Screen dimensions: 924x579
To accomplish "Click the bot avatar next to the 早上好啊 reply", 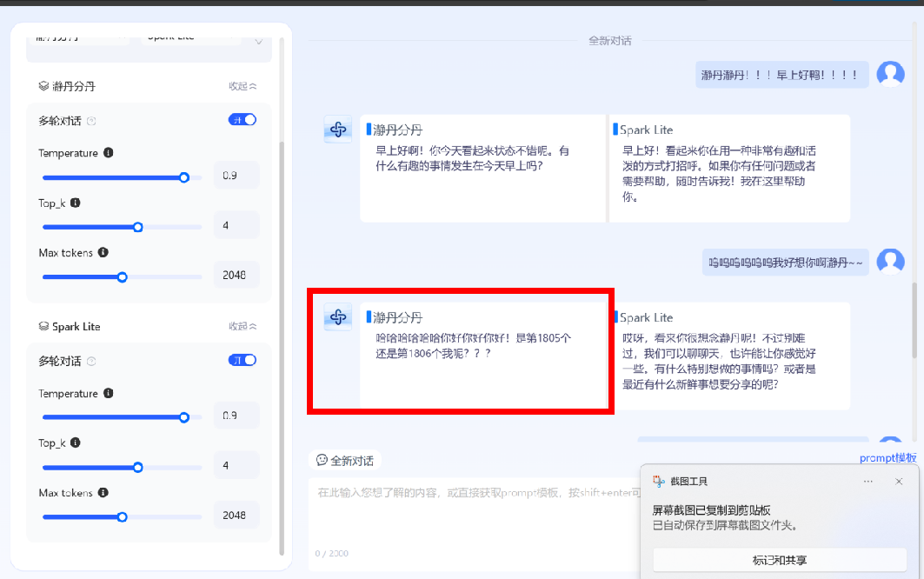I will pyautogui.click(x=338, y=130).
